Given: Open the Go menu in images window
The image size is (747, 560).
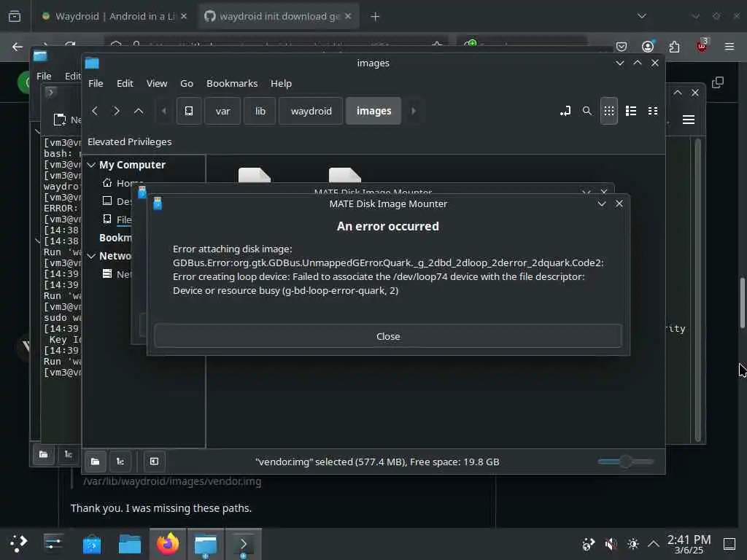Looking at the screenshot, I should [187, 83].
